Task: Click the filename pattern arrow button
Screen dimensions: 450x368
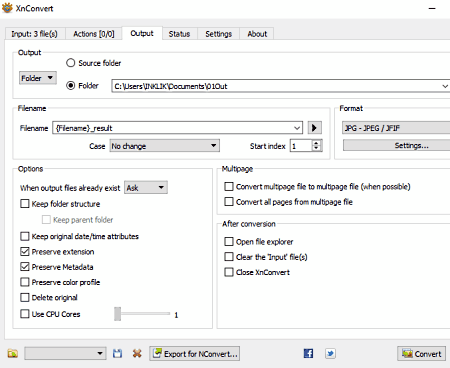Action: pos(314,128)
